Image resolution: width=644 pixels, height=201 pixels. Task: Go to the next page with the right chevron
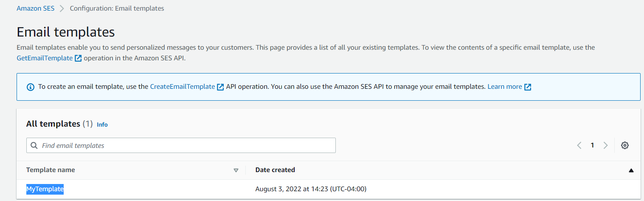[606, 145]
